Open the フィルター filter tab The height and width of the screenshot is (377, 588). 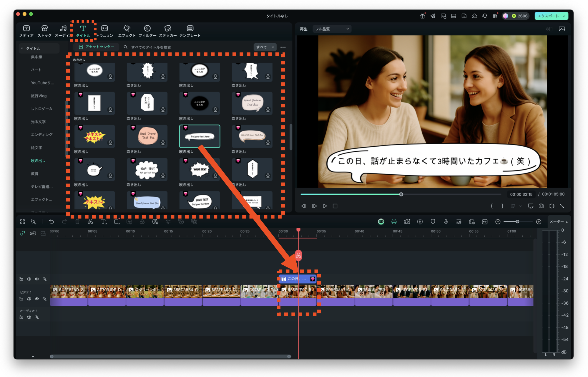tap(147, 31)
